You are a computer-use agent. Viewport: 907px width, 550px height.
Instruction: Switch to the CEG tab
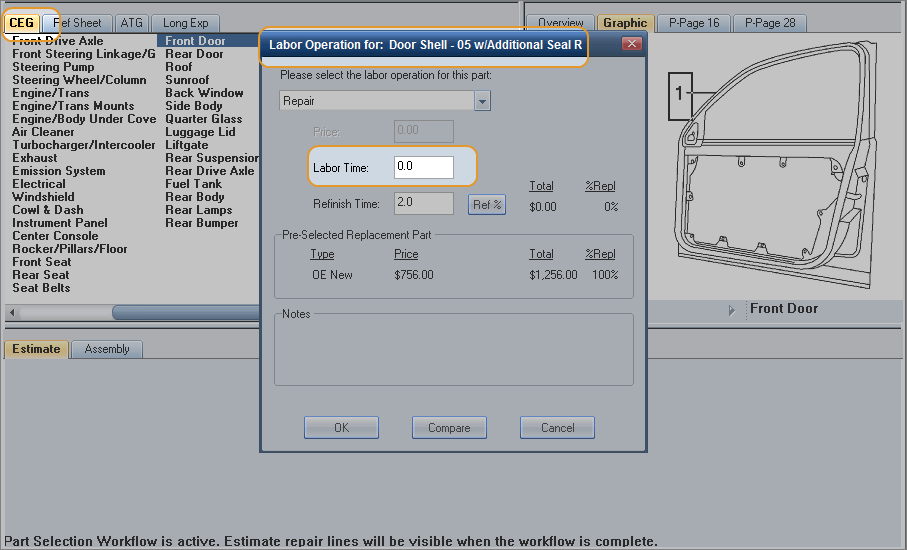22,23
